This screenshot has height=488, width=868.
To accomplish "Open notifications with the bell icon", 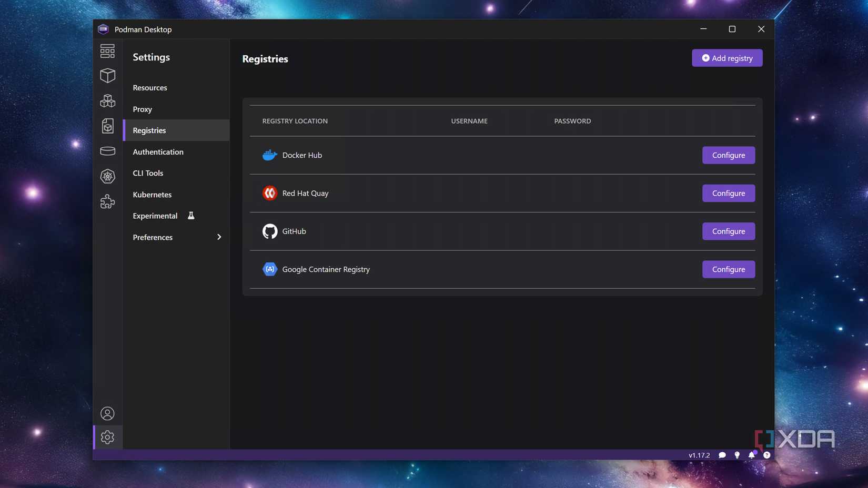I will coord(751,455).
